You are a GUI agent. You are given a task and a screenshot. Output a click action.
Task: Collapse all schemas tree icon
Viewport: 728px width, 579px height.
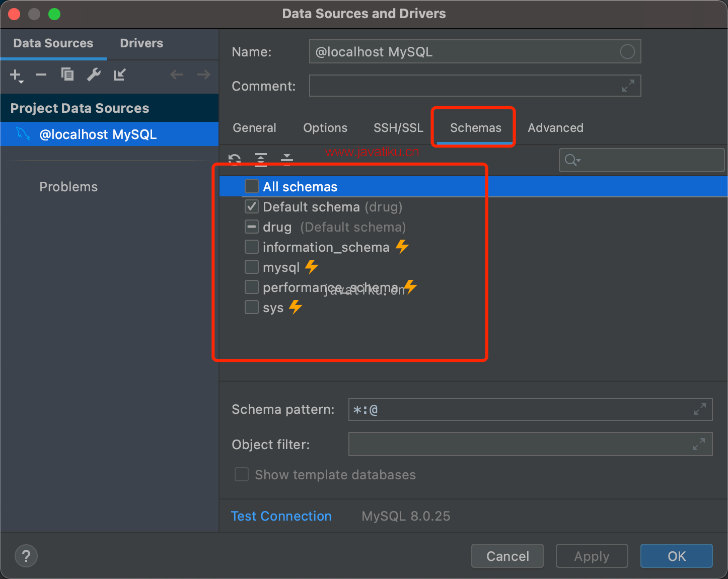(x=287, y=160)
